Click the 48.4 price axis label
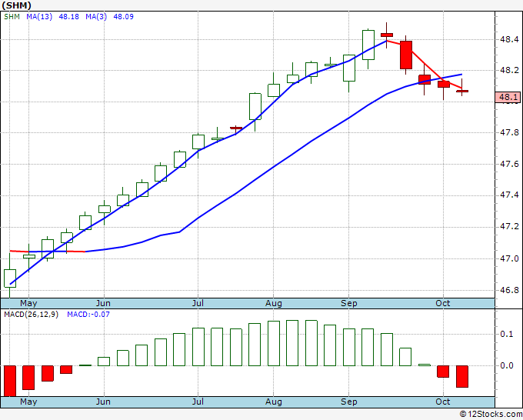Screen dimensions: 523x420 pos(509,40)
